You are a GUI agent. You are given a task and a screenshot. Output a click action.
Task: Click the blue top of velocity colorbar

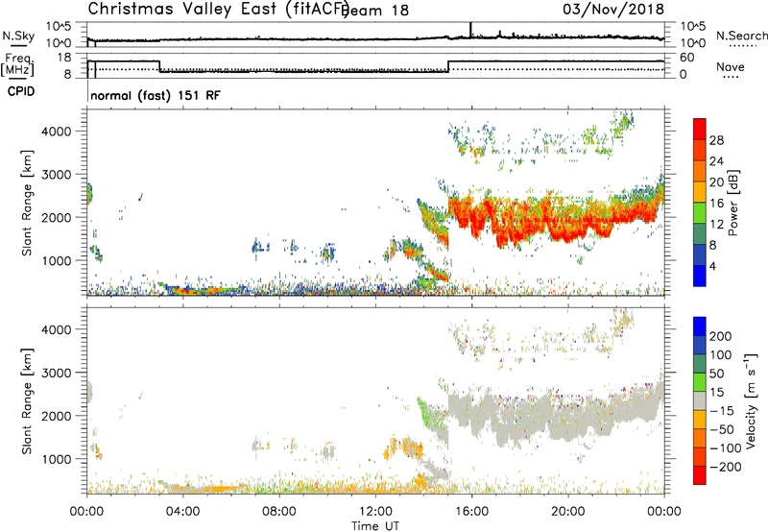click(x=700, y=326)
